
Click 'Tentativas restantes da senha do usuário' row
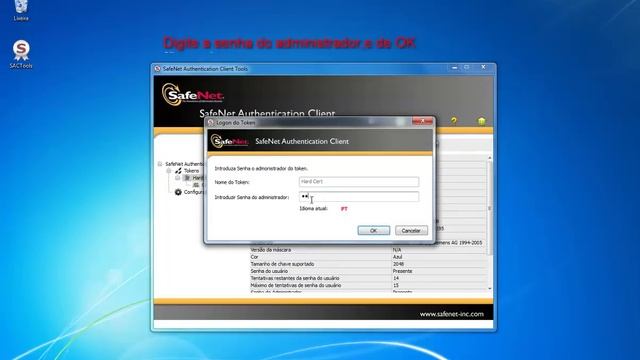(295, 278)
